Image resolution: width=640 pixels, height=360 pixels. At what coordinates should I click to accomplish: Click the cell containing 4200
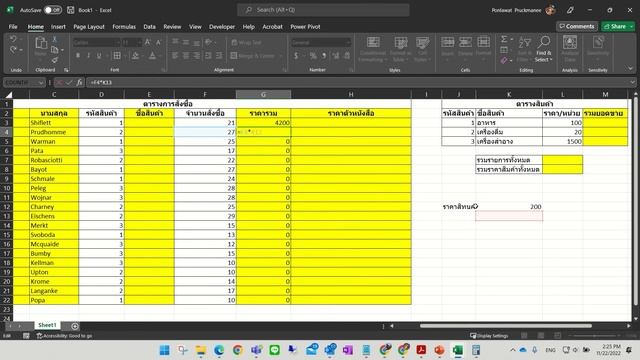tap(263, 122)
